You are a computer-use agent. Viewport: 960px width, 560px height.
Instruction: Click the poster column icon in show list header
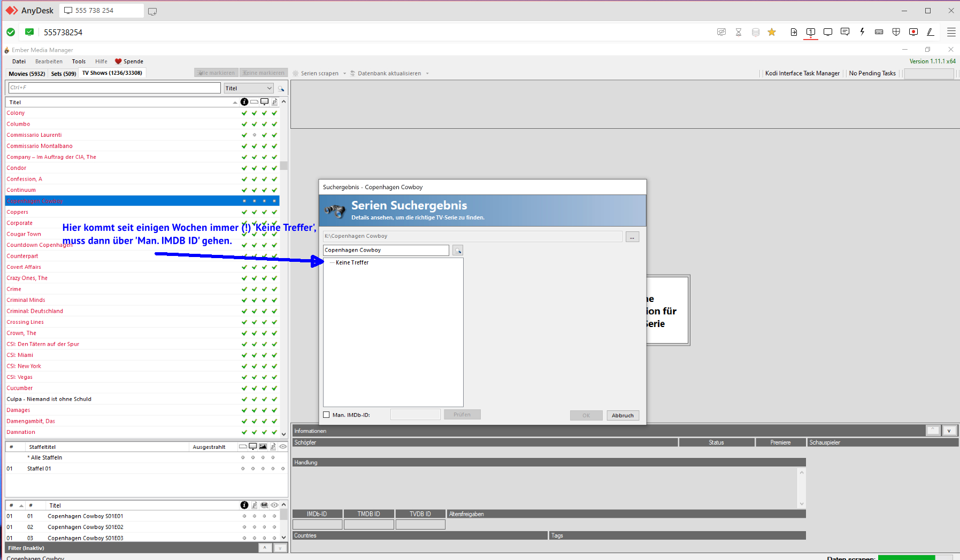pyautogui.click(x=274, y=102)
